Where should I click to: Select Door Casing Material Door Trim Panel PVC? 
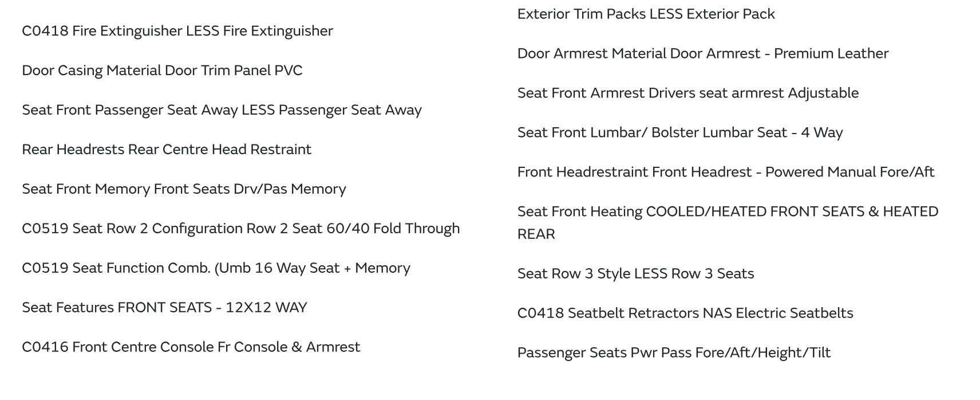pos(162,70)
